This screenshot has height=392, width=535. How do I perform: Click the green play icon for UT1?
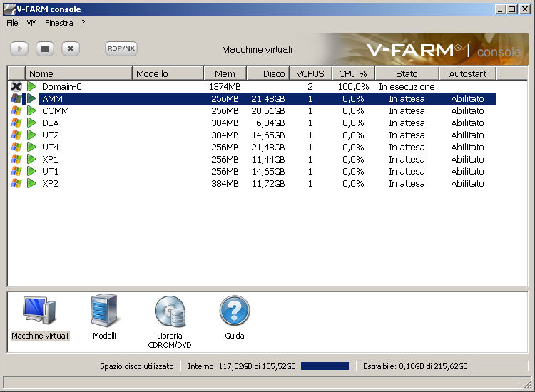point(31,172)
